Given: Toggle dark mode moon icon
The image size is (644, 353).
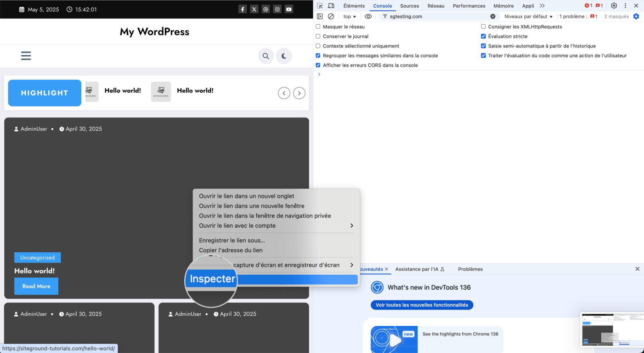Looking at the screenshot, I should [x=284, y=56].
